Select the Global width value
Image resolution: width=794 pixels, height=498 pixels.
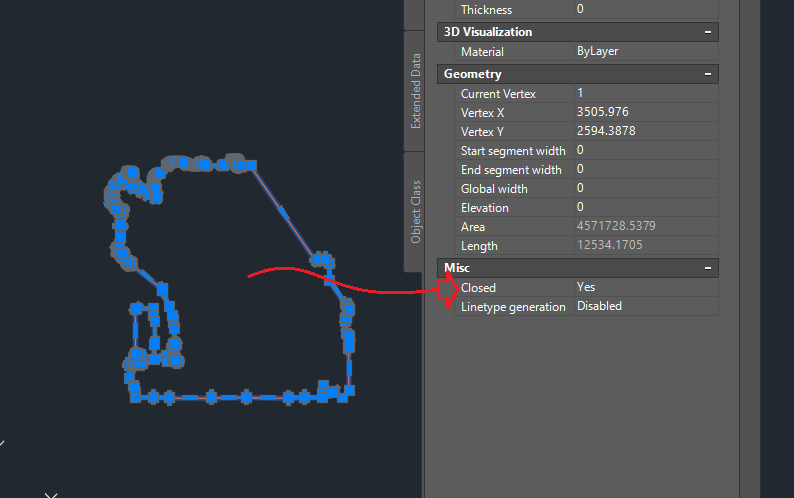(x=646, y=188)
